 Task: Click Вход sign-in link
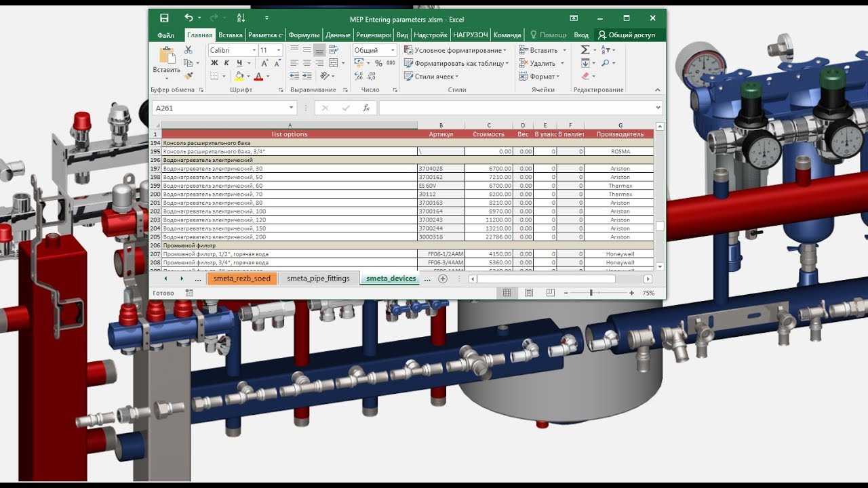click(x=581, y=35)
